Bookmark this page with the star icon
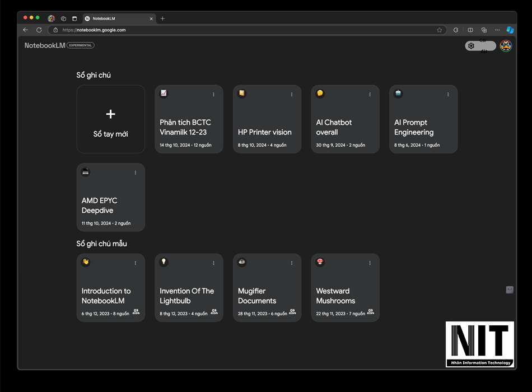This screenshot has width=532, height=392. 440,30
